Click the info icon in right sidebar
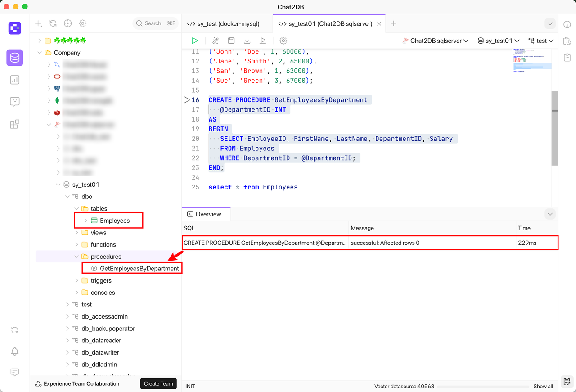The height and width of the screenshot is (392, 576). 567,24
